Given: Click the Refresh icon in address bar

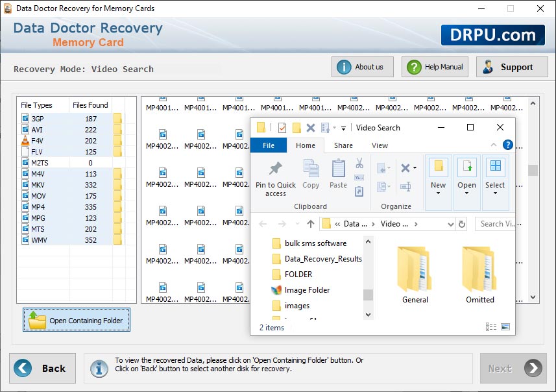Looking at the screenshot, I should tap(462, 224).
